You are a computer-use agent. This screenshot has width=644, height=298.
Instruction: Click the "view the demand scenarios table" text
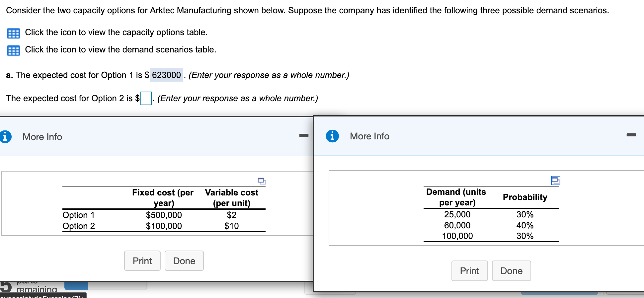121,49
